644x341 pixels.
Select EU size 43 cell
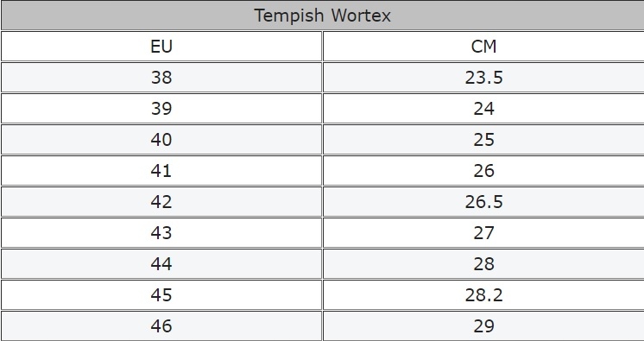[x=161, y=232]
